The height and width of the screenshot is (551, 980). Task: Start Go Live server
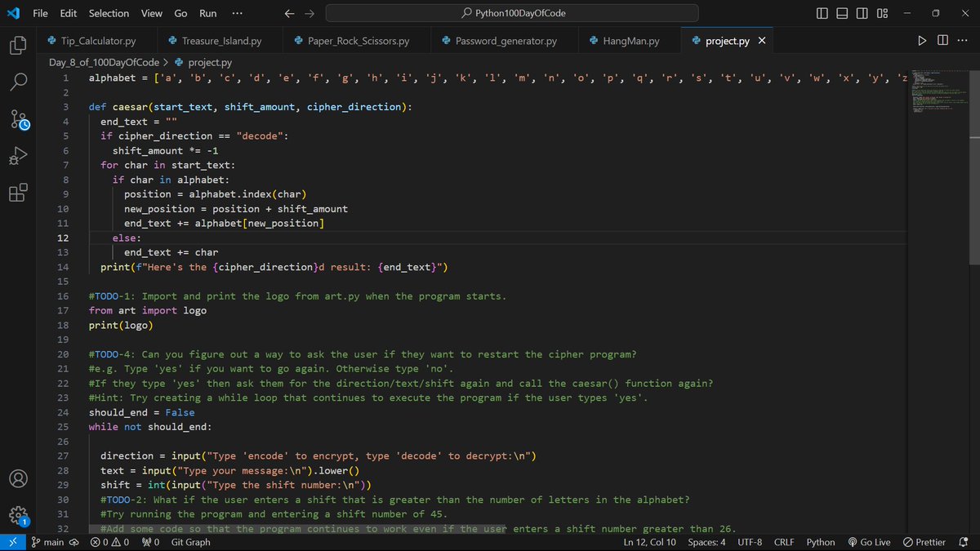869,542
